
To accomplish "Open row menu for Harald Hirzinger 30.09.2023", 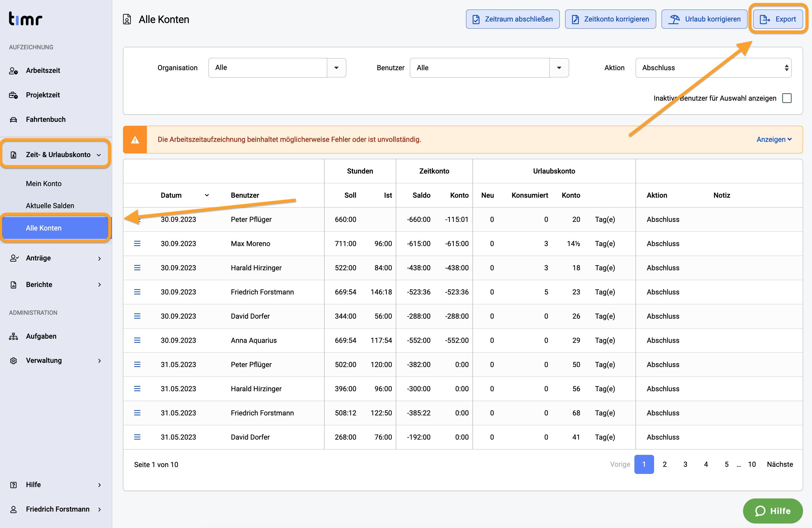I will (x=137, y=268).
